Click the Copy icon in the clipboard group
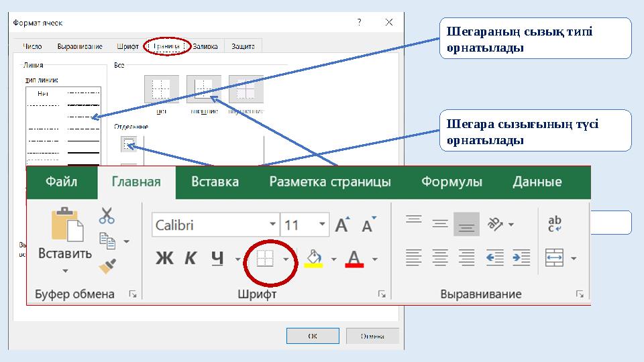 click(107, 241)
